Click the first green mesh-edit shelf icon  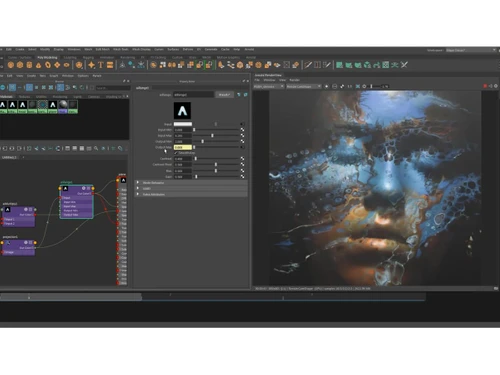click(339, 65)
